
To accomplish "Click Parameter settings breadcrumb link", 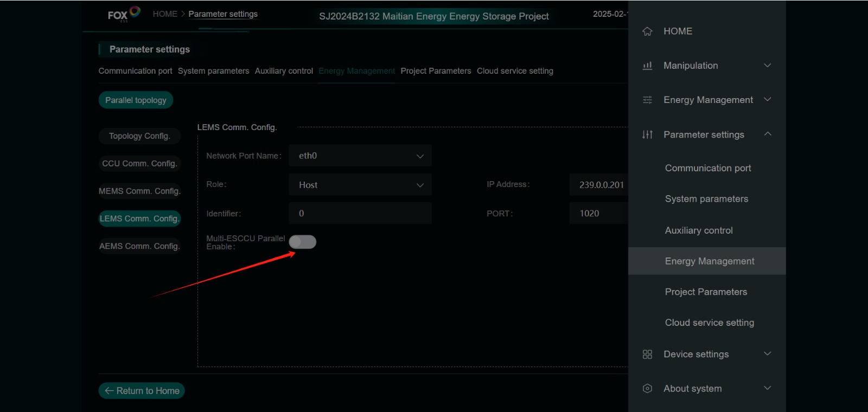I will pyautogui.click(x=223, y=14).
